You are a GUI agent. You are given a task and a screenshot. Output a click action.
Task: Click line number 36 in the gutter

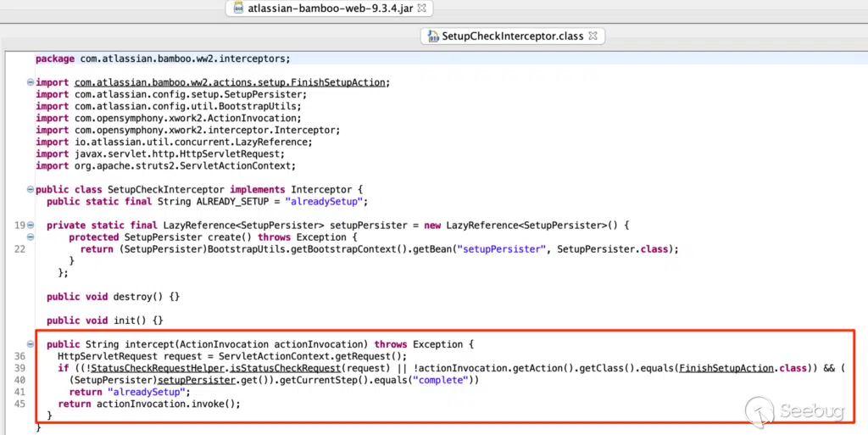(19, 356)
